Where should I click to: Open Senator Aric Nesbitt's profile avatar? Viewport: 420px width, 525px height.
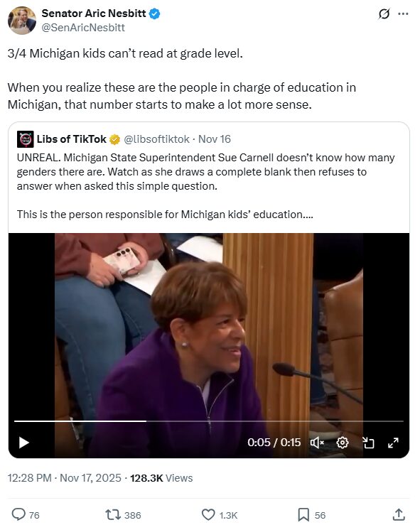[x=22, y=20]
